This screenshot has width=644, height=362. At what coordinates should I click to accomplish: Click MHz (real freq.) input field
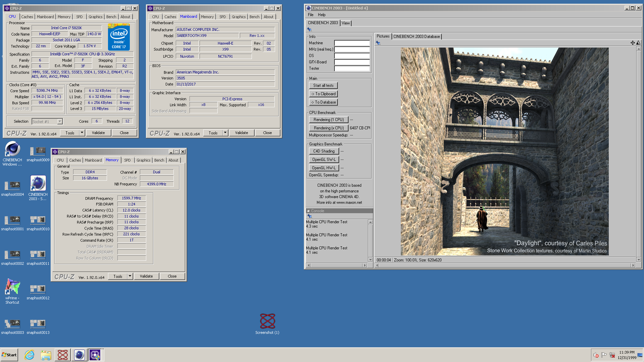[352, 49]
